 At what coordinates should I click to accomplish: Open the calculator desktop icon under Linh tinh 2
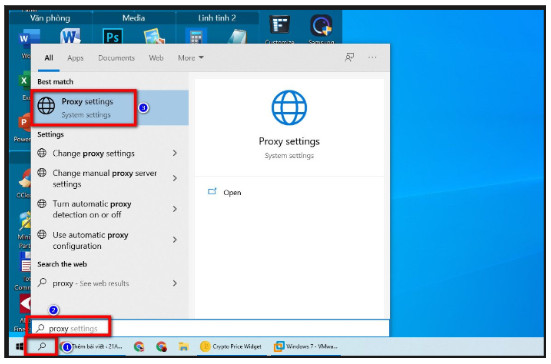(196, 37)
